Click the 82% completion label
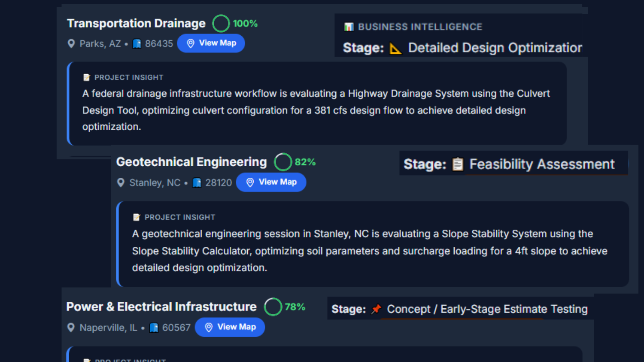Screen dimensions: 644x362 pyautogui.click(x=305, y=162)
